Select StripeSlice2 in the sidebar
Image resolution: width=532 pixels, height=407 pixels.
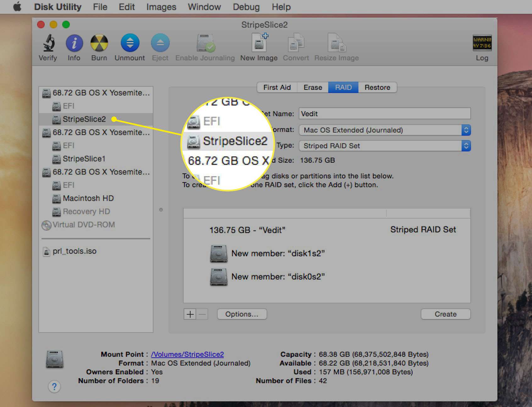tap(96, 119)
